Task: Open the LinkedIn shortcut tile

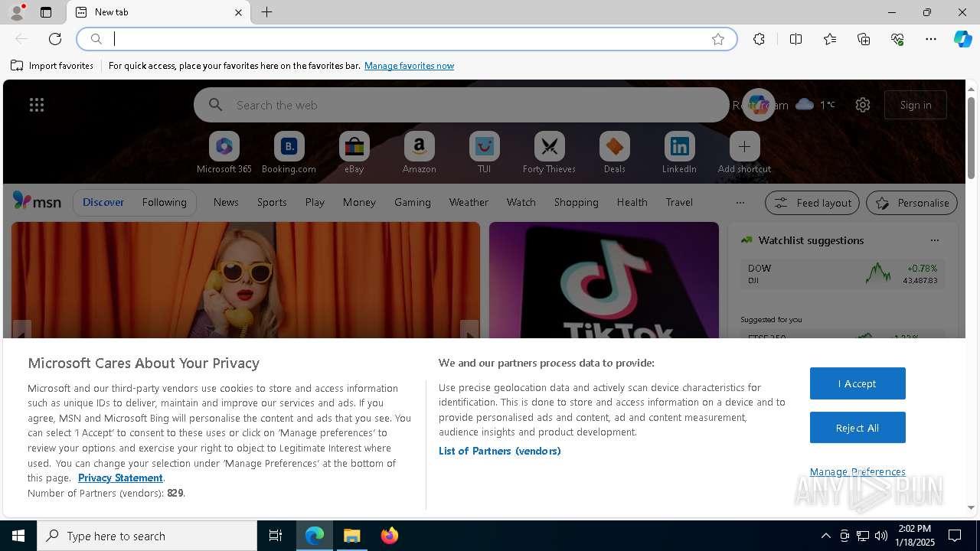Action: 679,152
